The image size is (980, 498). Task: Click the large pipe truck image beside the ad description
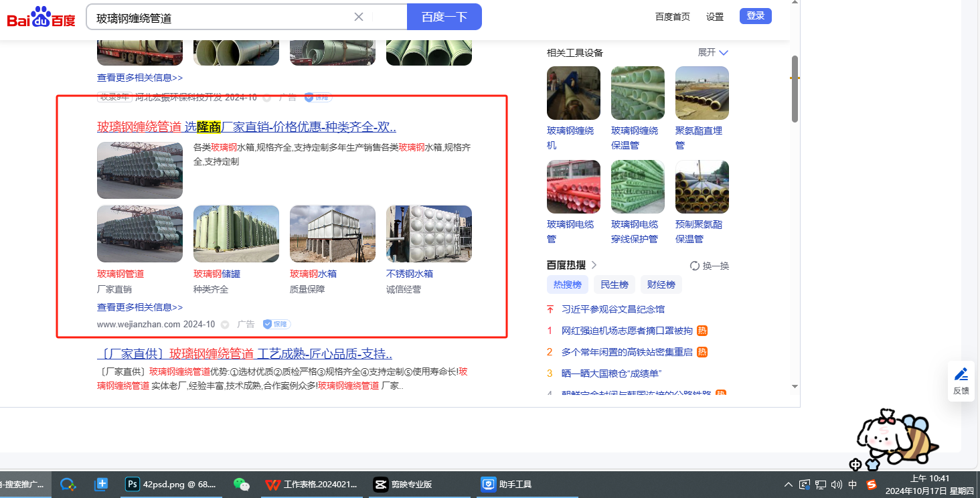pyautogui.click(x=140, y=170)
